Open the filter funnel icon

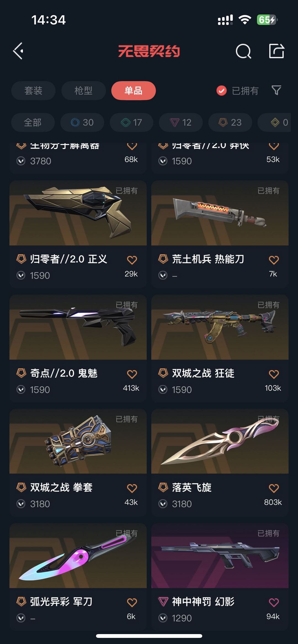[276, 90]
